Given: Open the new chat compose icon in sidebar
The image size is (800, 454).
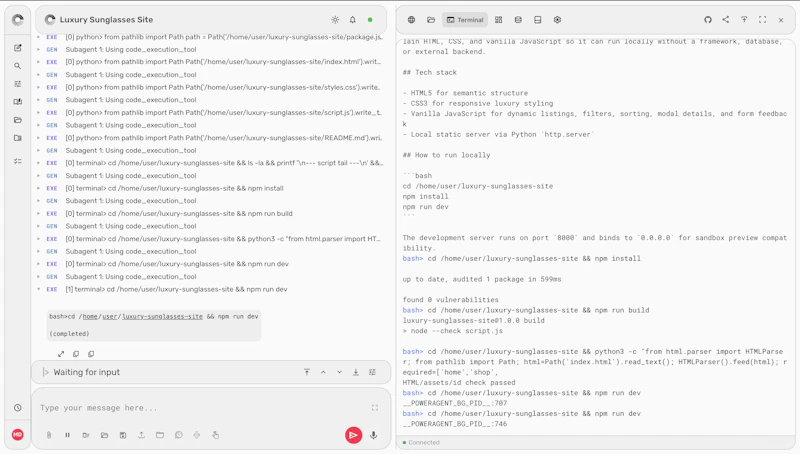Looking at the screenshot, I should coord(18,48).
